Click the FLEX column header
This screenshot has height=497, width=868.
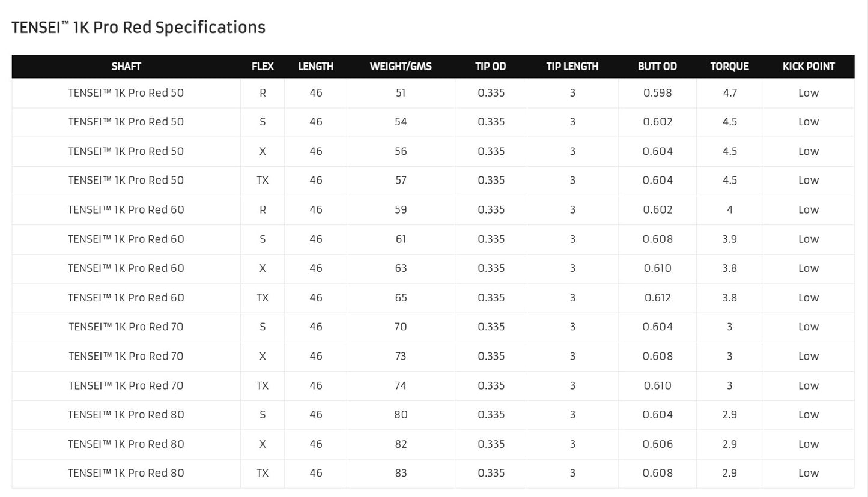(263, 67)
